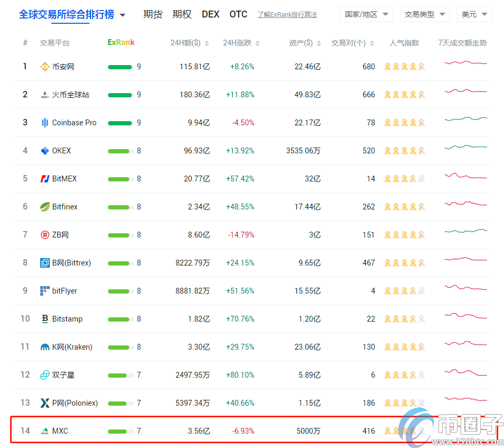Click the asset value 3535.06万
The image size is (504, 448).
pos(303,151)
